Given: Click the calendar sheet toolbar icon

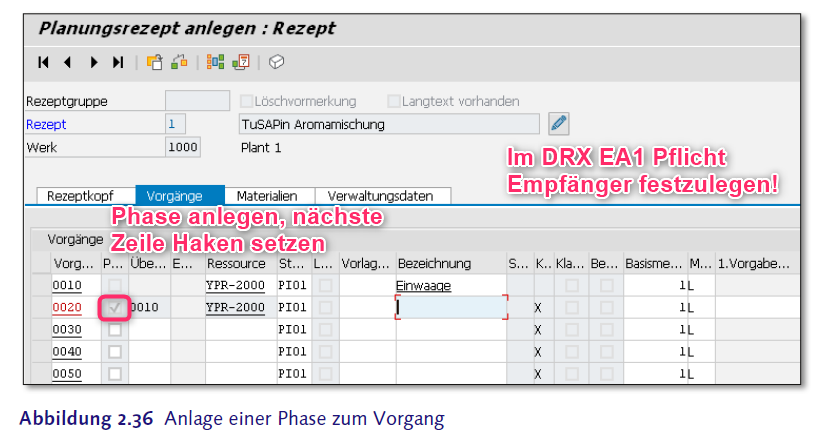Looking at the screenshot, I should [x=240, y=62].
